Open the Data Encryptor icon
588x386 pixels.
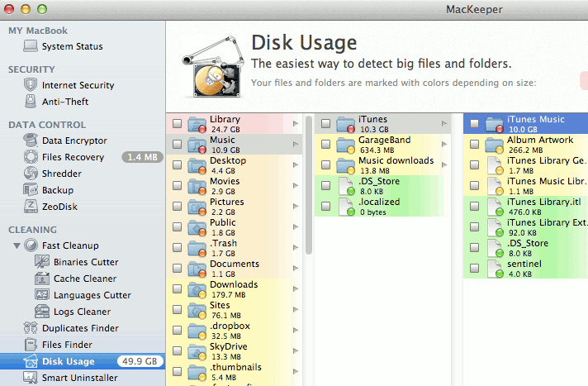(x=31, y=141)
